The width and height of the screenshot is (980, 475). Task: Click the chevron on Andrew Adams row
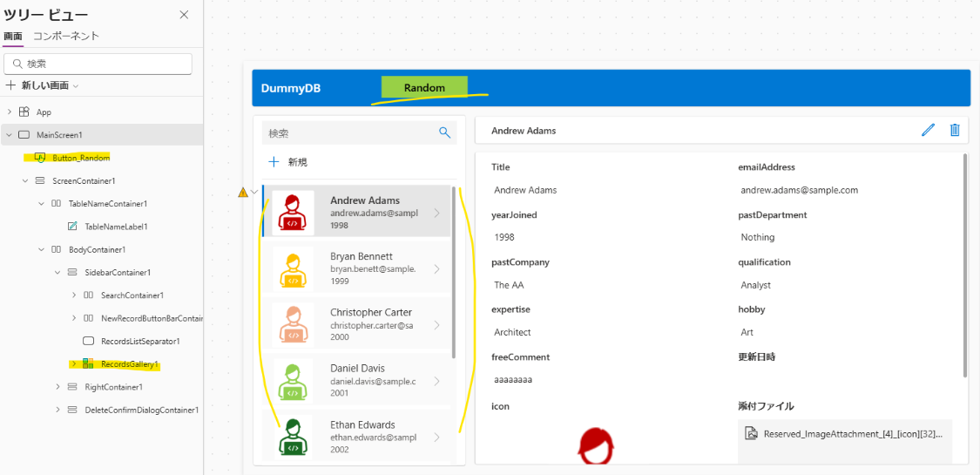point(436,214)
